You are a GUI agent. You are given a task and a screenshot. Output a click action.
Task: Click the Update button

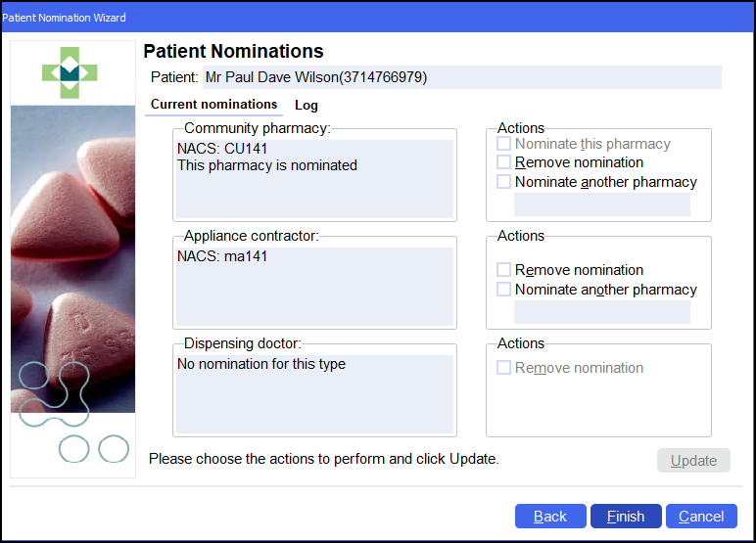[x=693, y=460]
